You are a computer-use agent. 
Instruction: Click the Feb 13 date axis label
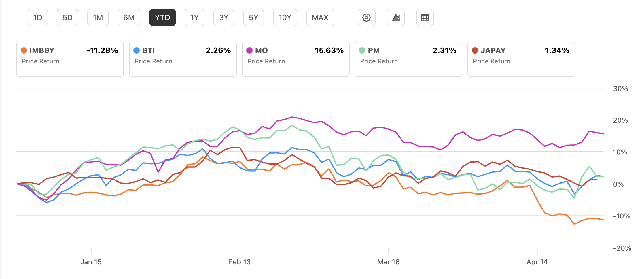click(240, 262)
